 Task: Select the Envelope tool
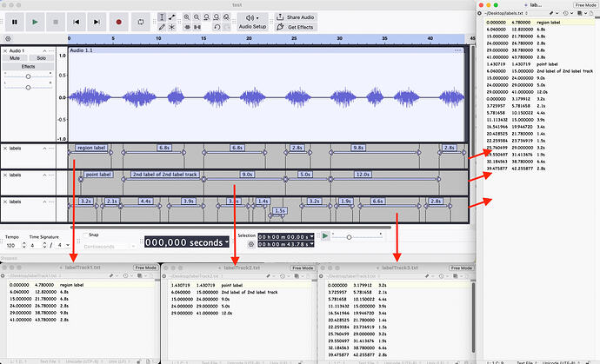(172, 17)
